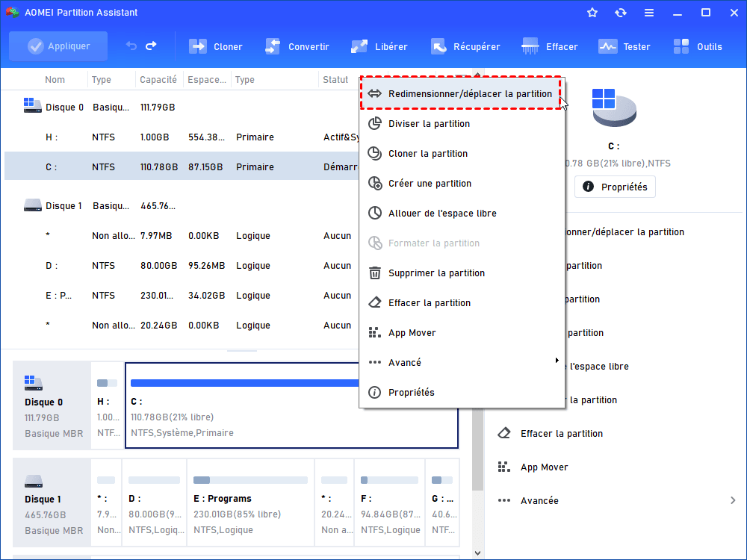Open the Effacer toolbar tool
The image size is (747, 560).
tap(549, 46)
